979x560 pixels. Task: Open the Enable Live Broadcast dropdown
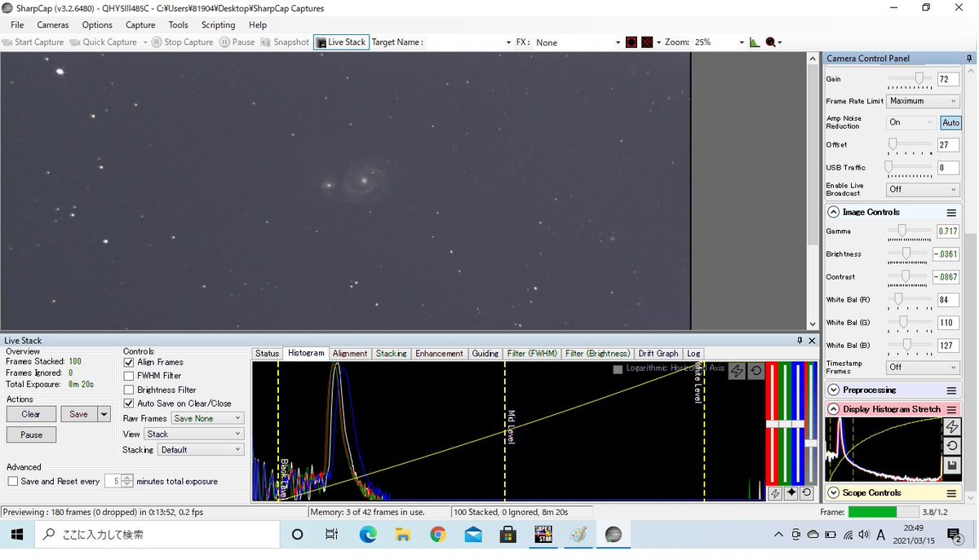(x=924, y=189)
